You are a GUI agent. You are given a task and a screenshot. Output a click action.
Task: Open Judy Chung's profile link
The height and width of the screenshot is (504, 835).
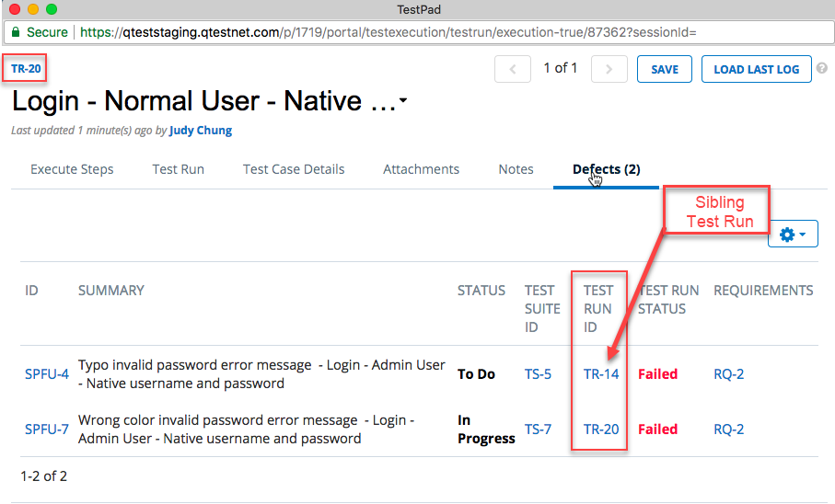pyautogui.click(x=200, y=131)
